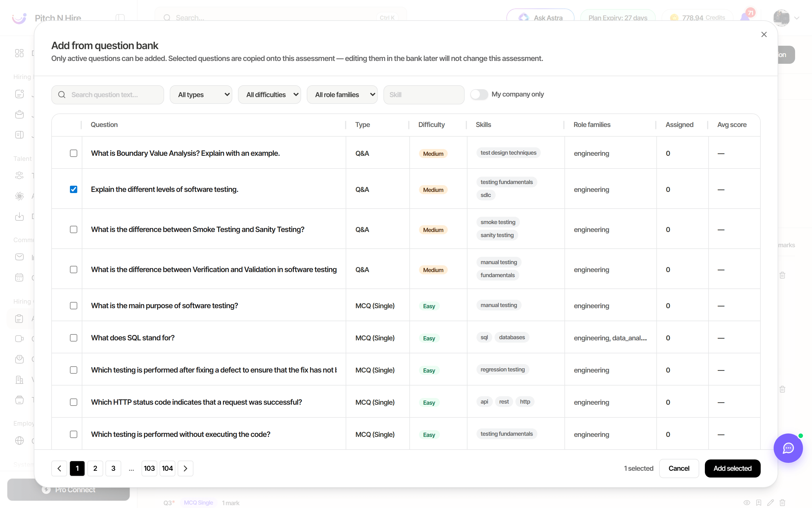The image size is (812, 508).
Task: Go to page 103
Action: [x=149, y=468]
